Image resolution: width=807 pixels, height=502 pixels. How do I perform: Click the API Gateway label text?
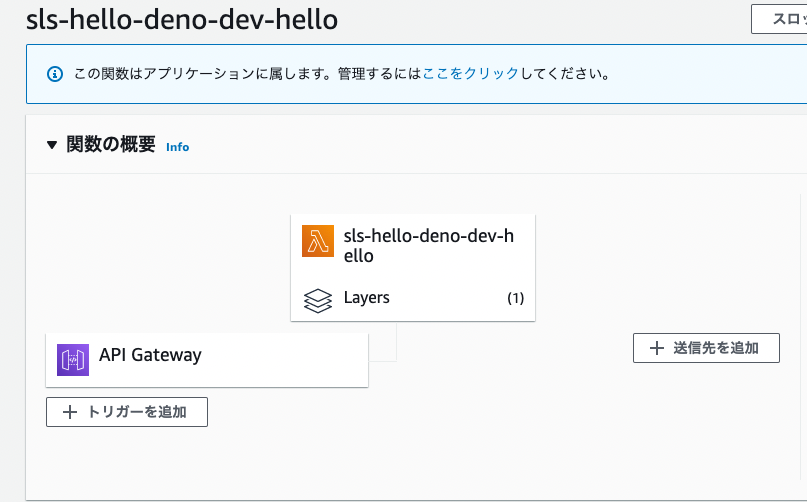click(150, 355)
